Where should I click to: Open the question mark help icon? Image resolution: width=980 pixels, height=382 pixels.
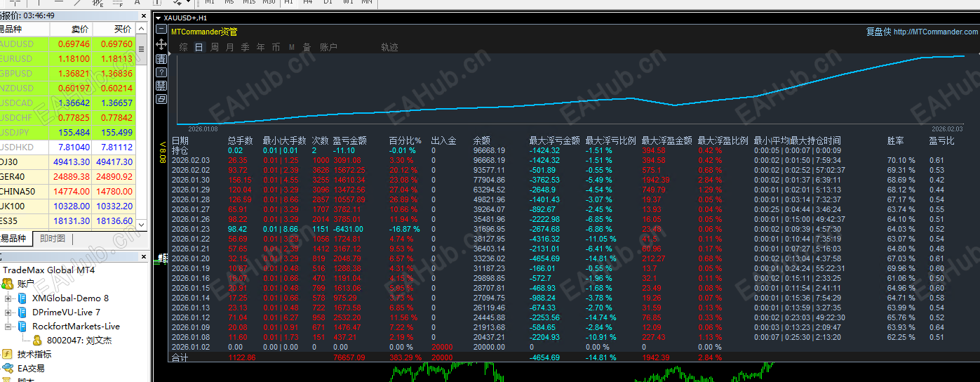tap(161, 72)
